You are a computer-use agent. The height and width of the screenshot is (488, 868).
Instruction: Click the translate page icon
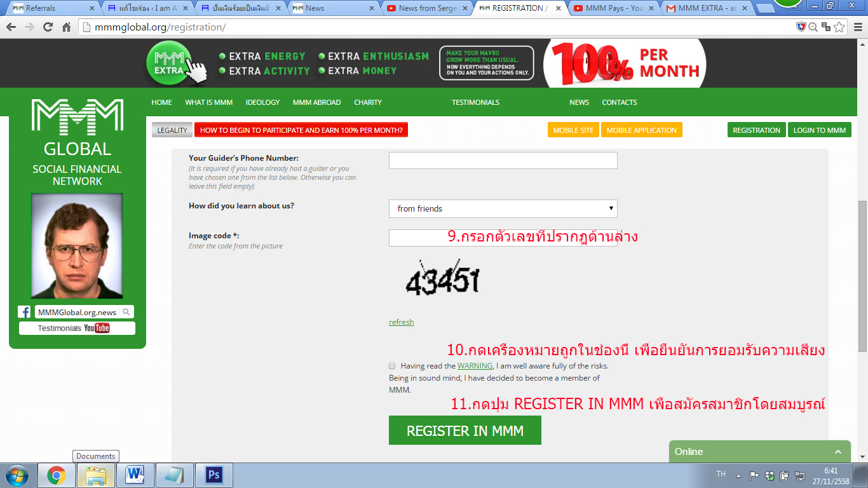pos(826,27)
